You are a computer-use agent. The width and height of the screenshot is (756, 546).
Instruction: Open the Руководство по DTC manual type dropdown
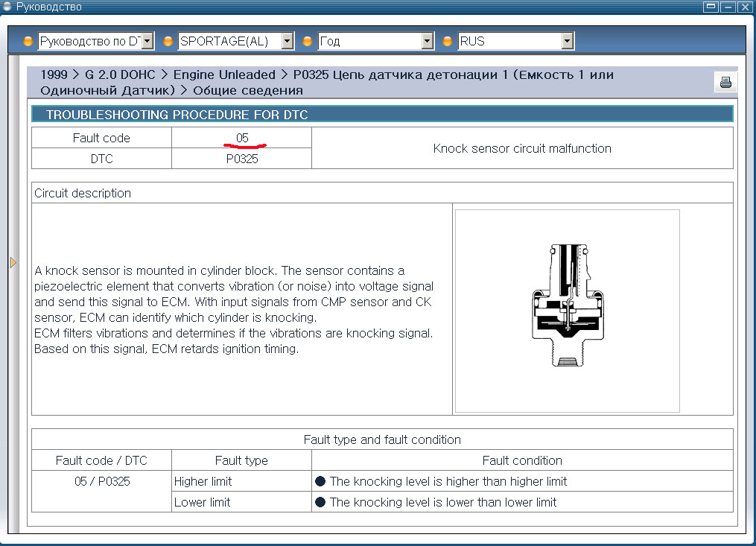(147, 42)
